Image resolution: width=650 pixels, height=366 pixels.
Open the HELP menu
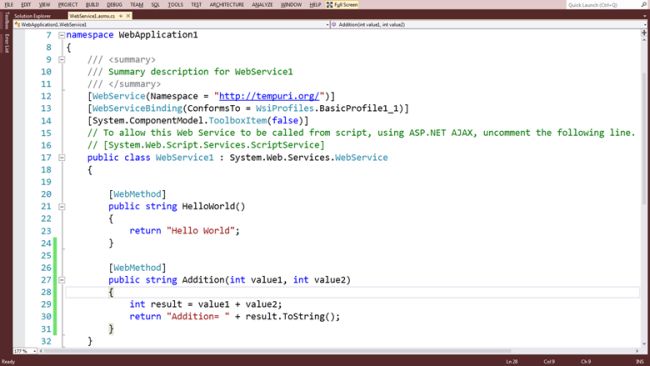(315, 5)
